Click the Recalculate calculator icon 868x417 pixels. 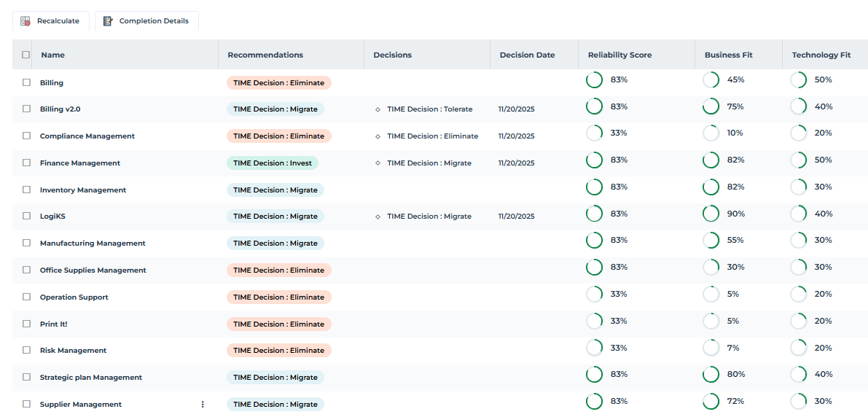[x=26, y=21]
